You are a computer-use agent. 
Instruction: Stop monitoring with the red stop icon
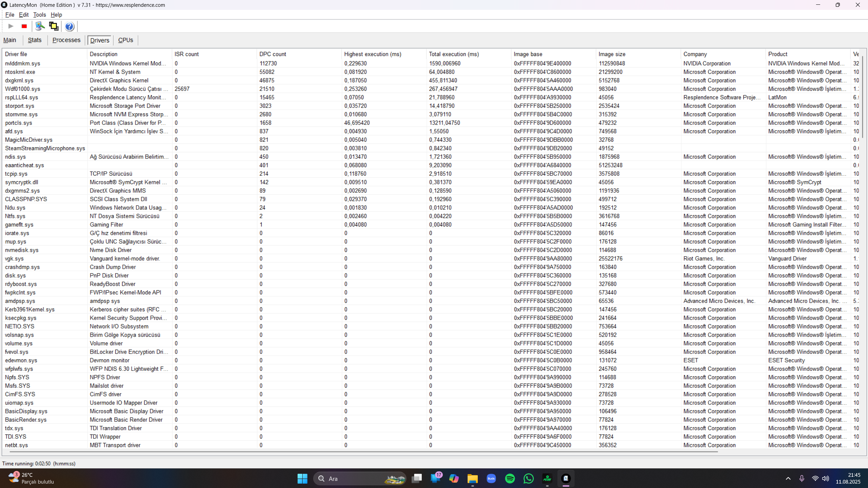[x=24, y=26]
